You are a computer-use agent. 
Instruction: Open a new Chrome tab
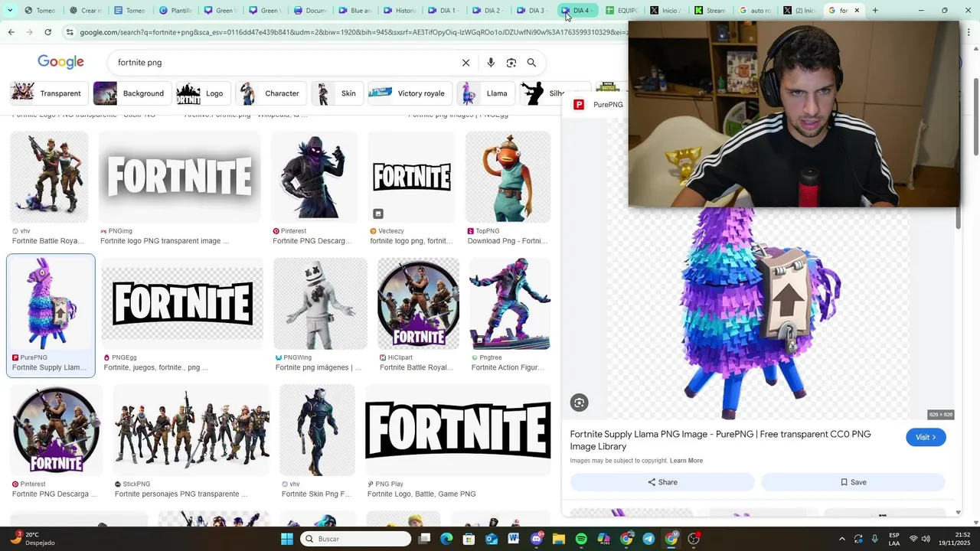point(875,11)
